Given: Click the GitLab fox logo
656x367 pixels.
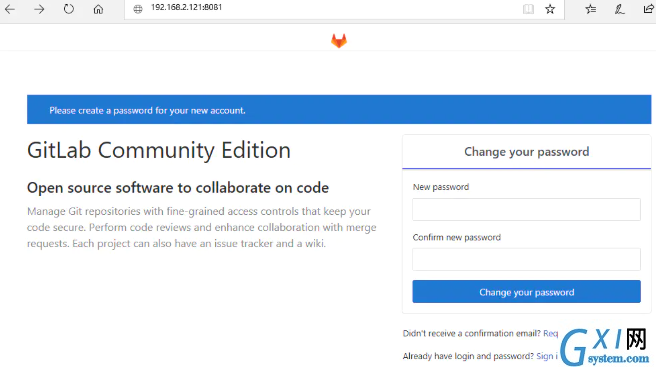Looking at the screenshot, I should pyautogui.click(x=339, y=41).
